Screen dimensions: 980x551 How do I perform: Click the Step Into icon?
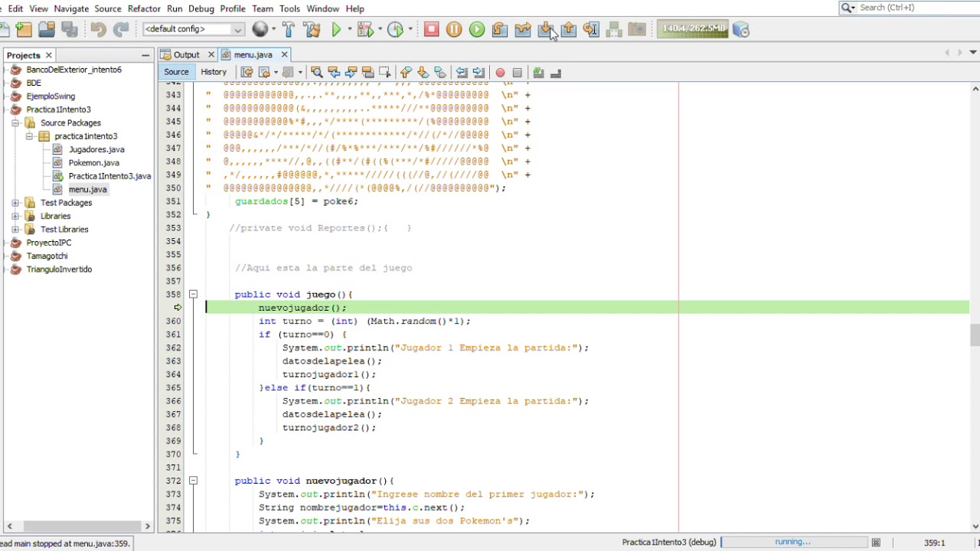point(546,30)
